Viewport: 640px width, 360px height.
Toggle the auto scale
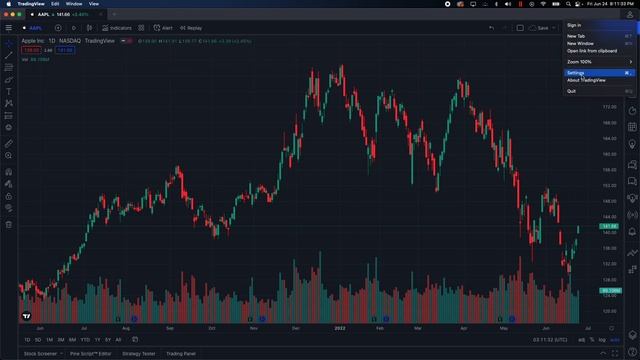coord(615,340)
